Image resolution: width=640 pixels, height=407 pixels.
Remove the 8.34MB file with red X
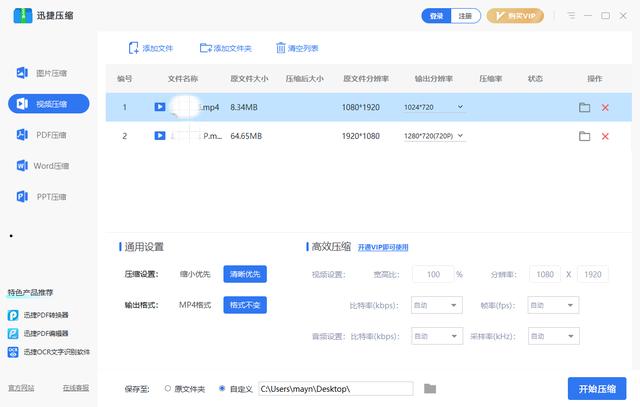605,107
